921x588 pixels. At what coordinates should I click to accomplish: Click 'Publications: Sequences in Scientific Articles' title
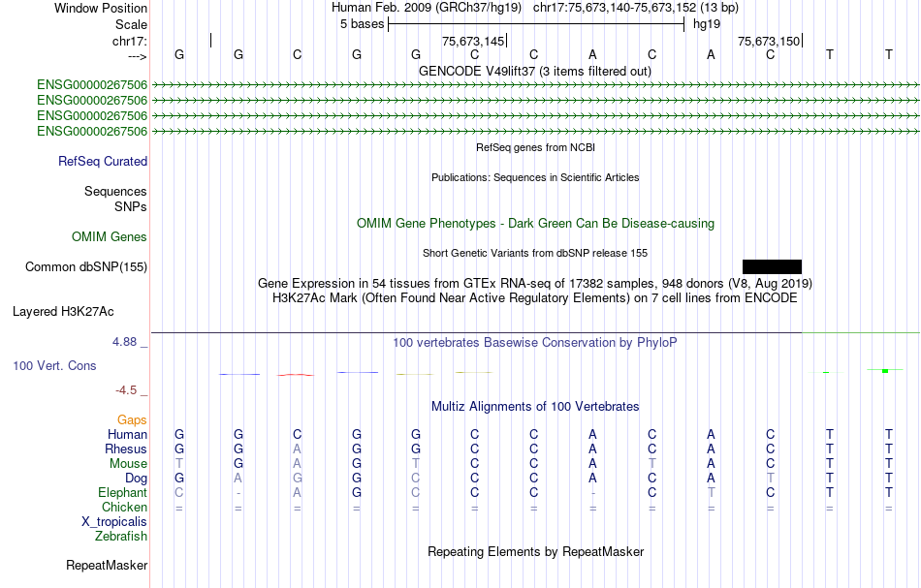tap(535, 178)
